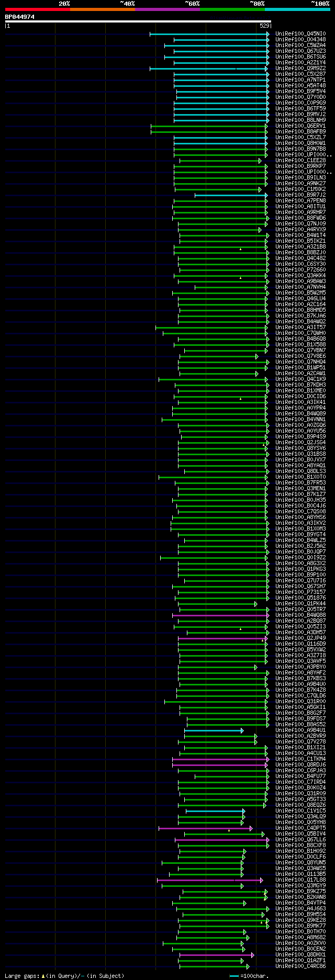The width and height of the screenshot is (335, 980).
Task: Click the green alignment bar for Q6ERV1
Action: click(209, 126)
